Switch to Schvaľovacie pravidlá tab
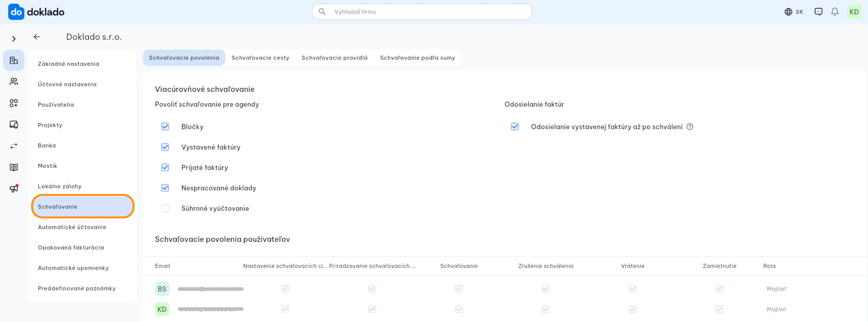 (x=335, y=58)
